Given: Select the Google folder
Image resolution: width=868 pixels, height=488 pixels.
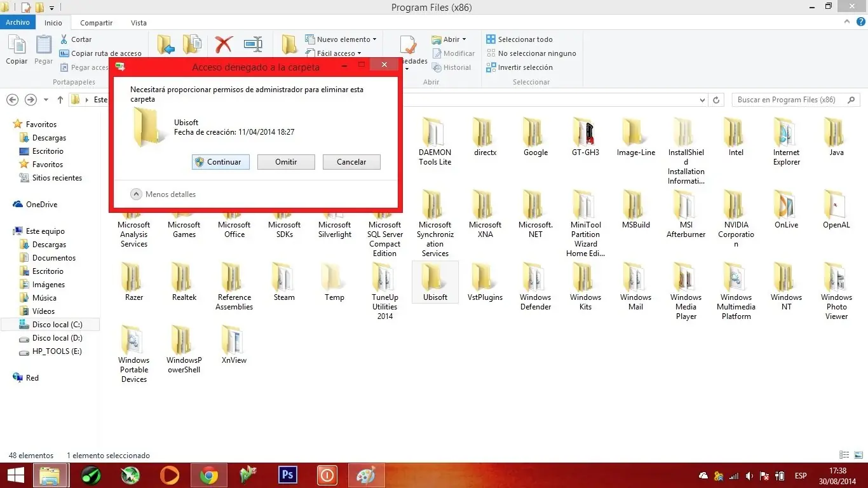Looking at the screenshot, I should click(536, 137).
